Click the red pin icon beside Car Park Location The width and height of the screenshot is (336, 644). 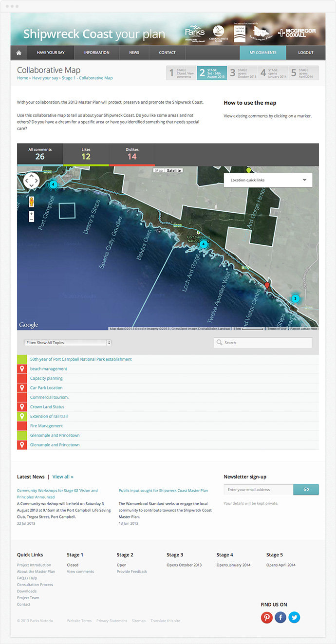[22, 388]
